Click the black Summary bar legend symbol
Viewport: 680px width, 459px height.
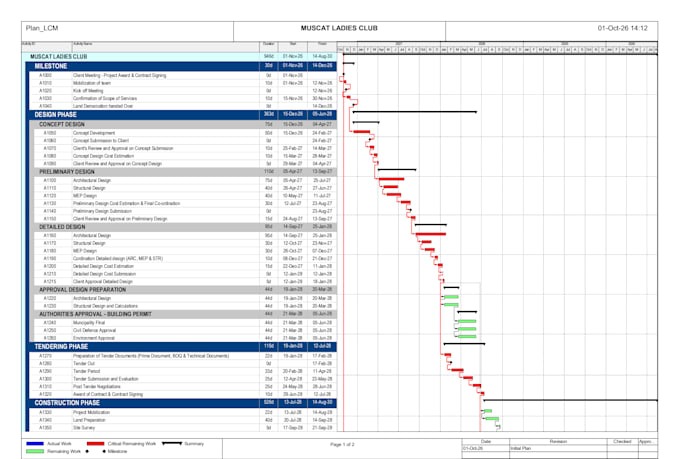(x=172, y=443)
